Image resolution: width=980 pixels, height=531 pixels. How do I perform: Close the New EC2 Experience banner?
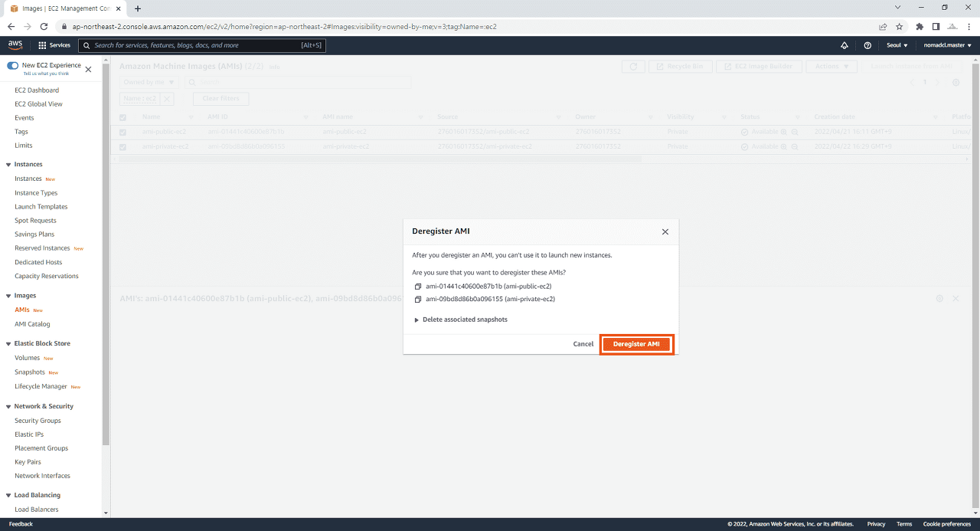coord(88,69)
